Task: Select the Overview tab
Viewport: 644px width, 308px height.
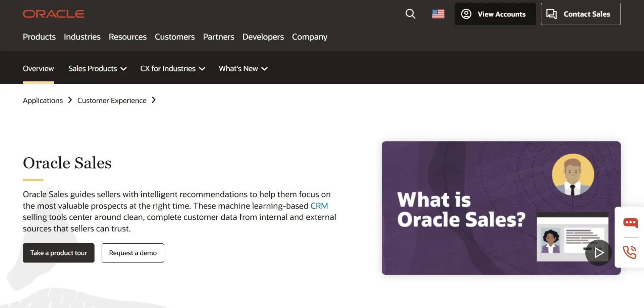Action: (x=38, y=69)
